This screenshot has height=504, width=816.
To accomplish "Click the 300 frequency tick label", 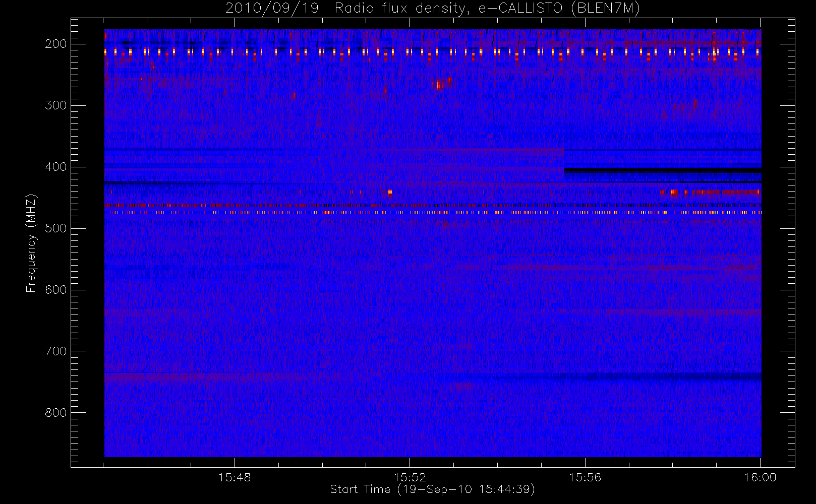I will pyautogui.click(x=56, y=105).
